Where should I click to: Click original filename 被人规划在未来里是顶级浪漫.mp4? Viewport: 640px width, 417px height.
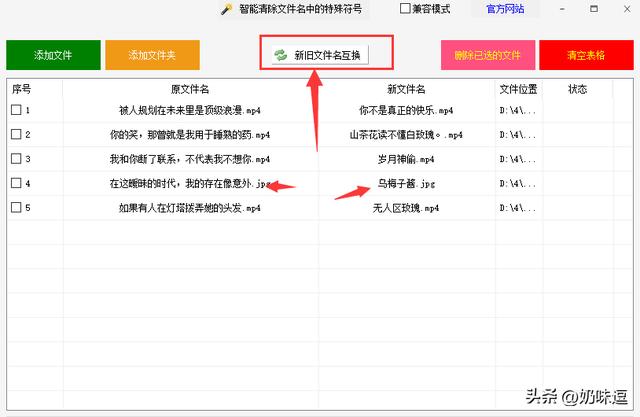(x=190, y=110)
